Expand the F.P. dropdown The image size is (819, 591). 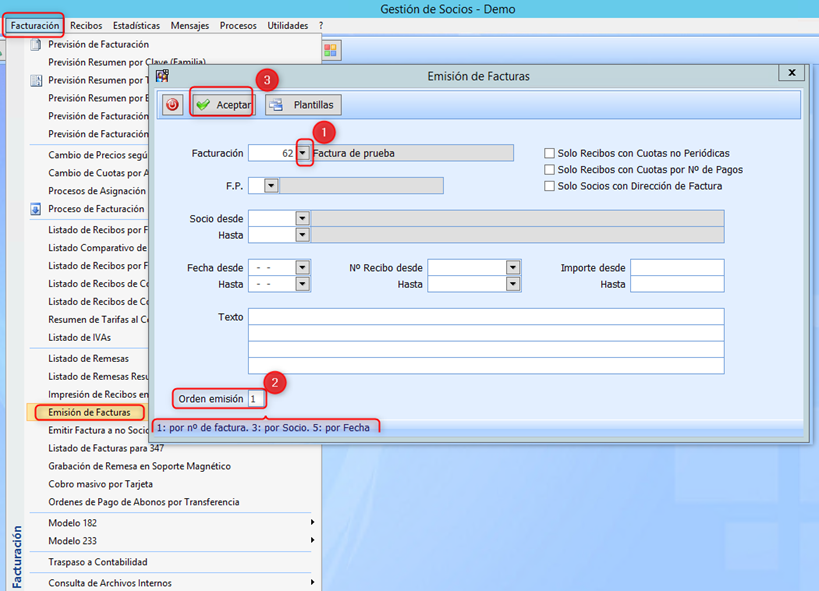point(271,185)
